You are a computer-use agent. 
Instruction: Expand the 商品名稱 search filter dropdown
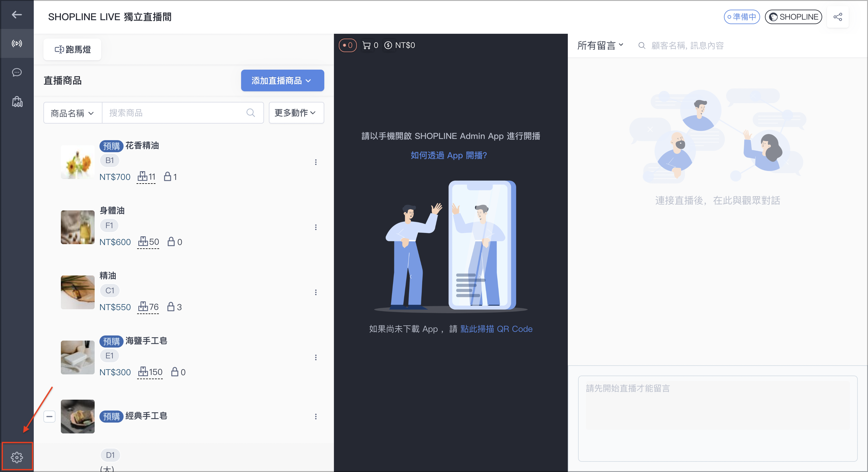[73, 113]
